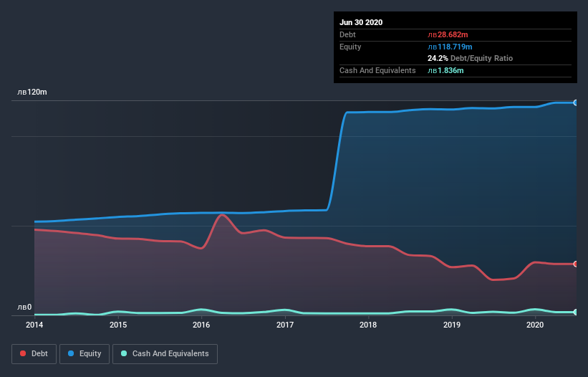Click the 2019 x-axis label
The width and height of the screenshot is (588, 377).
coord(452,325)
